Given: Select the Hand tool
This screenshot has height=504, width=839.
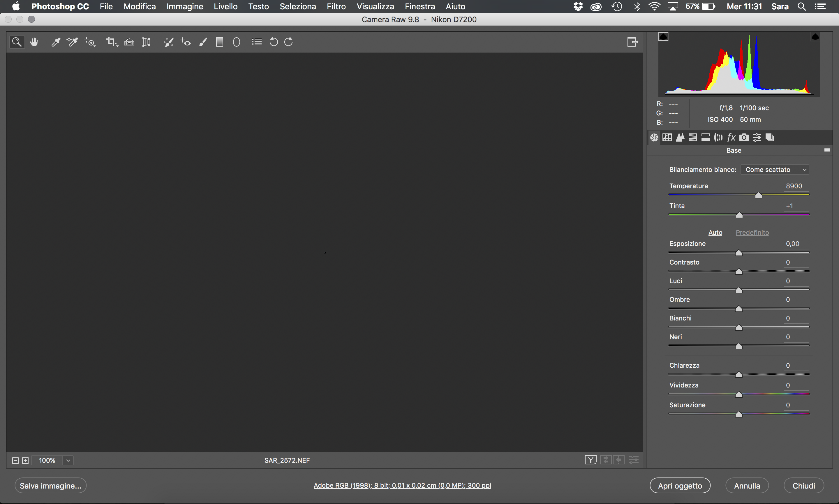Looking at the screenshot, I should 34,42.
